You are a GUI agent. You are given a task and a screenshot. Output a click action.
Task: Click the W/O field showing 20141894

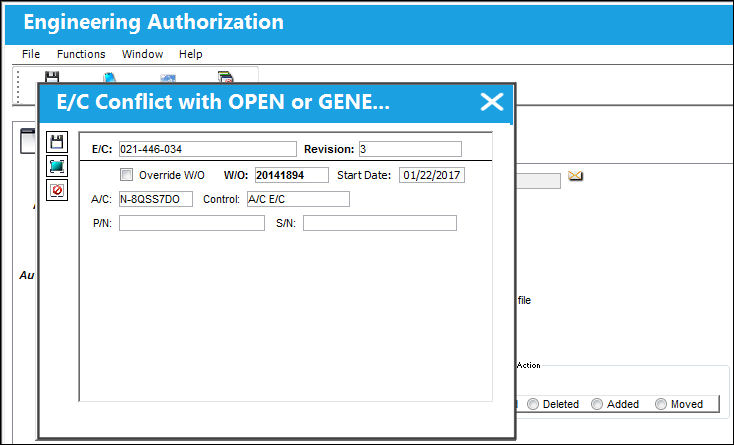(292, 175)
